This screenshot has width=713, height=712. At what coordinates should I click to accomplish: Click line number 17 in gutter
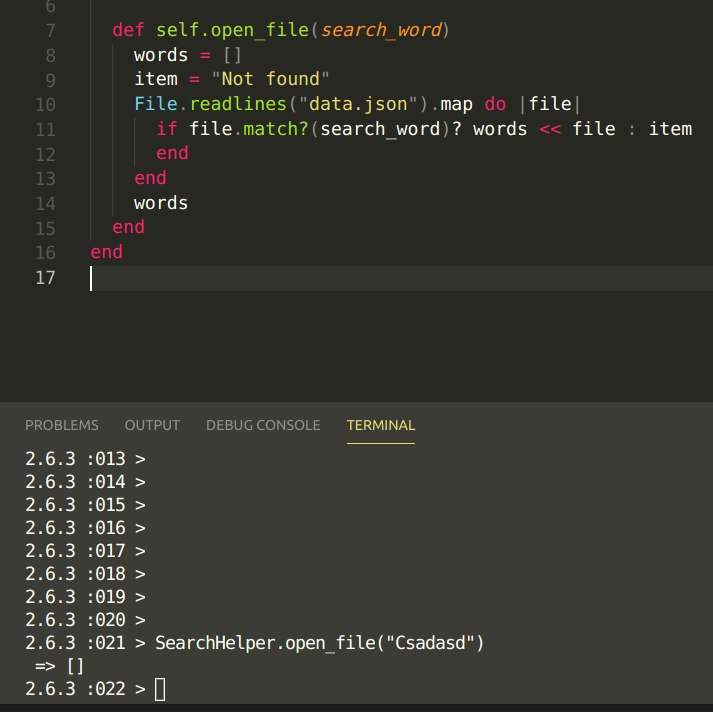(45, 278)
